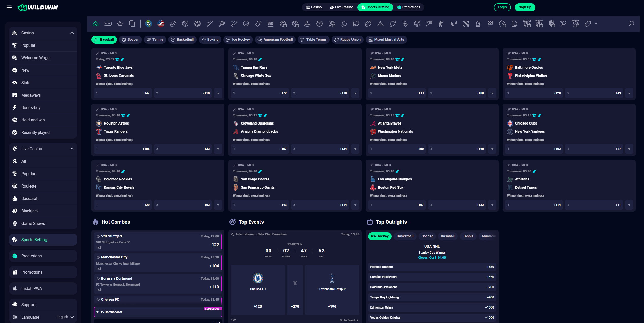This screenshot has width=644, height=323.
Task: Expand markets for Dodgers vs Red Sox
Action: (492, 205)
